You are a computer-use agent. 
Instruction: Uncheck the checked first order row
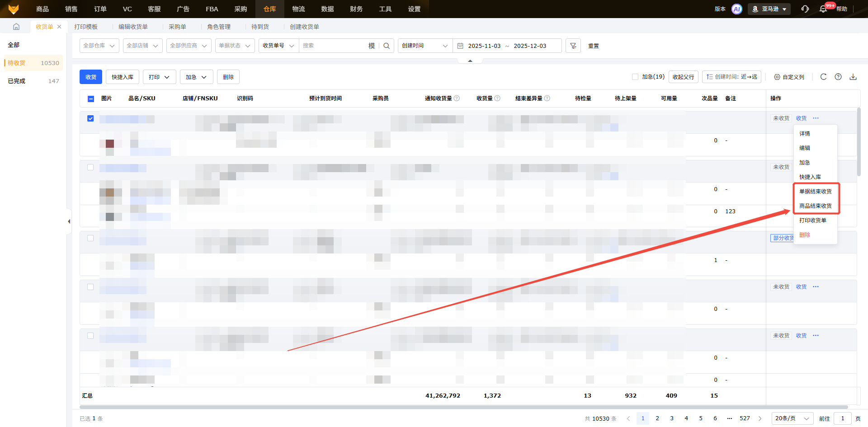tap(90, 118)
